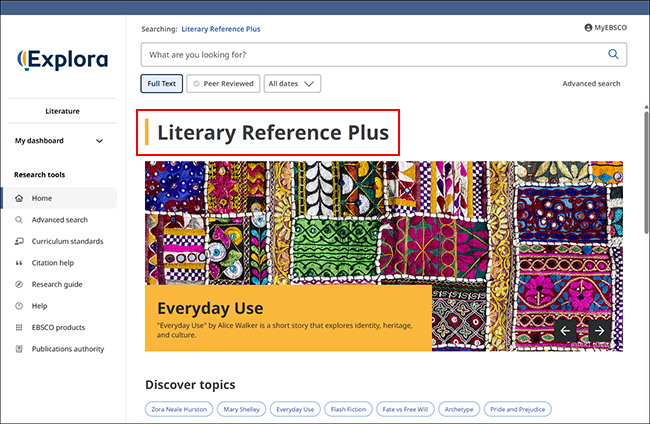Screen dimensions: 650x424
Task: Click the Advanced search magnifier icon in sidebar
Action: click(x=19, y=220)
